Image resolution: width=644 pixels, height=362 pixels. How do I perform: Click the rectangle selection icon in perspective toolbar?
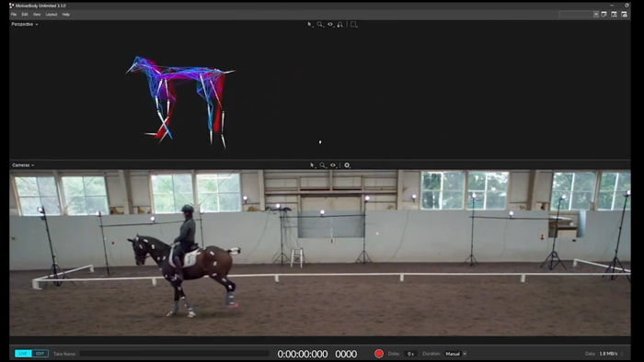353,25
